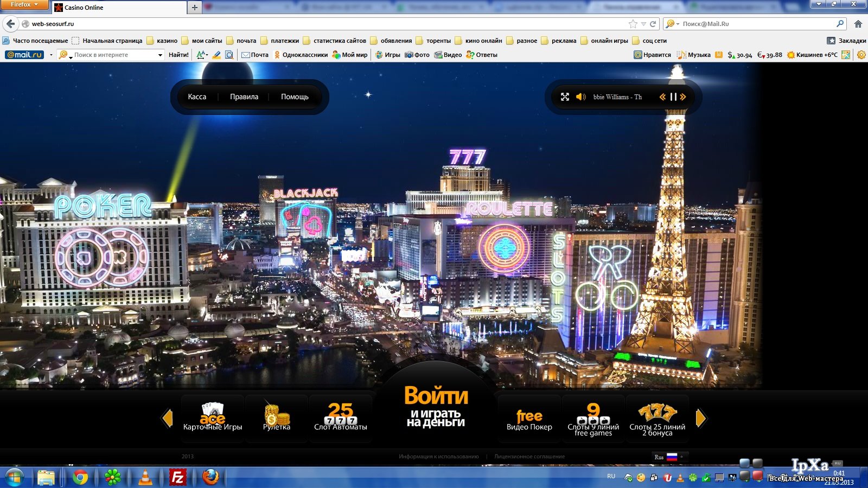Viewport: 868px width, 488px height.
Task: Open статистика сайтов bookmark folder
Action: [x=334, y=41]
